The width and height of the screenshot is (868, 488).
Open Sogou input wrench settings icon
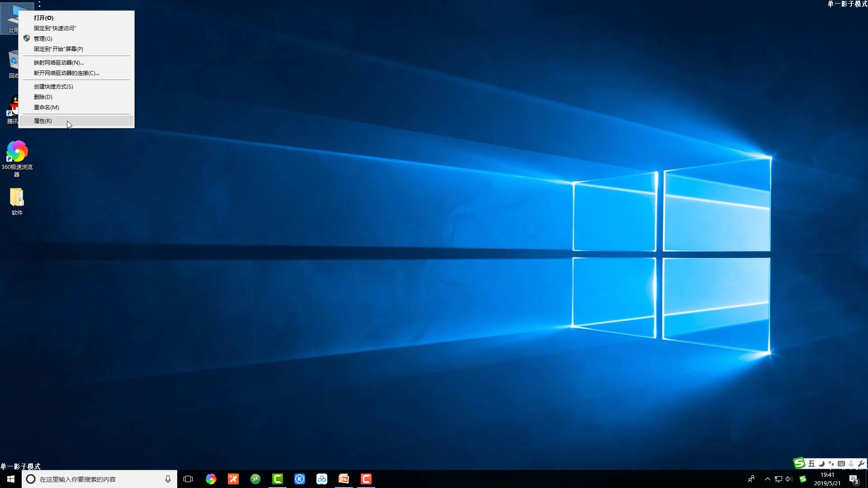861,464
